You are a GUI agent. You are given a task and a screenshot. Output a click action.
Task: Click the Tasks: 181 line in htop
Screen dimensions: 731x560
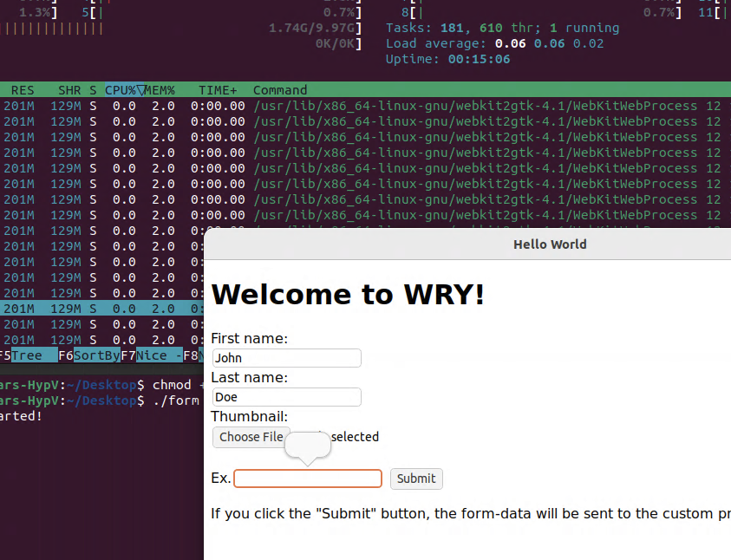503,28
